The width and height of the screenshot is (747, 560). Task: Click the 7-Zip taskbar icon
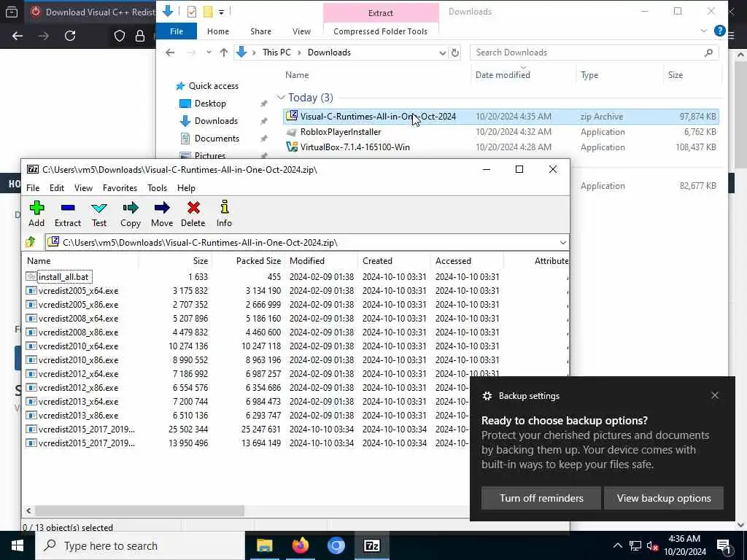click(371, 545)
